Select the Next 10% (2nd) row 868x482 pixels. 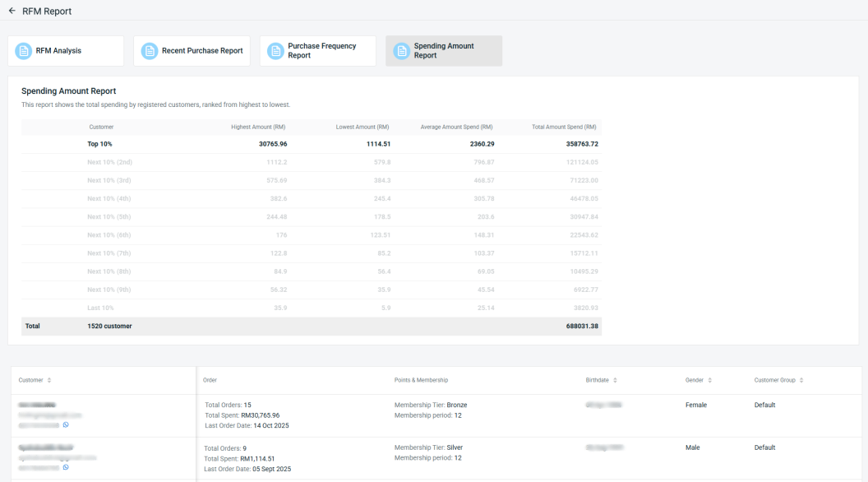pyautogui.click(x=311, y=162)
